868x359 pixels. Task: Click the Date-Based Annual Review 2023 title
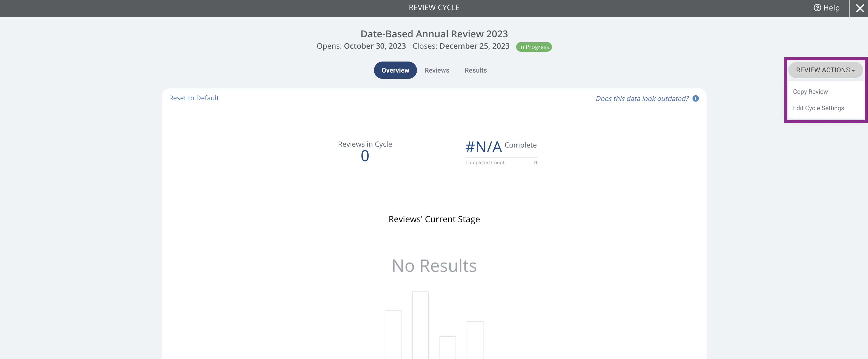tap(434, 34)
